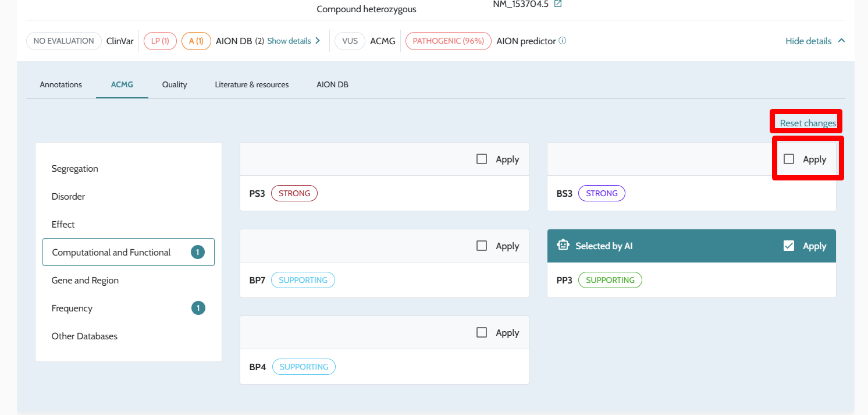The height and width of the screenshot is (415, 868).
Task: Collapse panel with Hide details
Action: 814,41
